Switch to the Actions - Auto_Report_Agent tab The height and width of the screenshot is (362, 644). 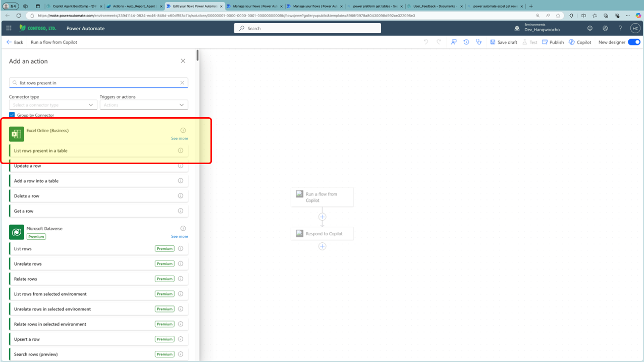click(x=134, y=6)
